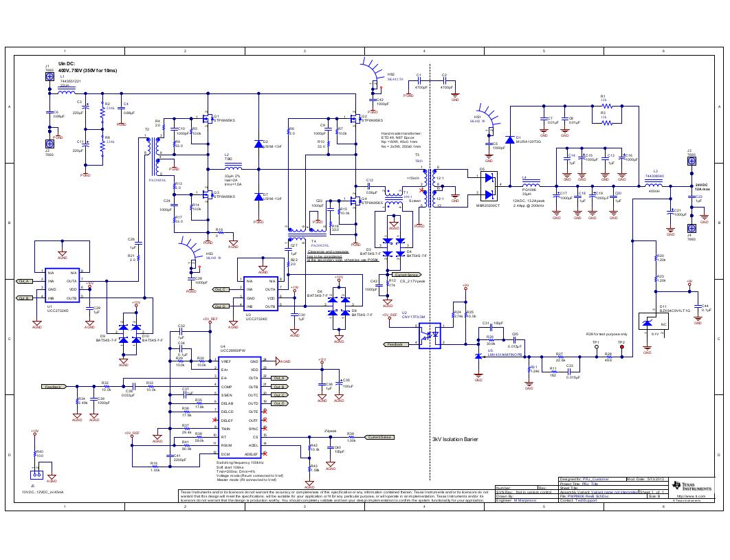Select the U2 CNY17F3M optocoupler symbol
Viewport: 730px width, 560px height.
point(431,337)
